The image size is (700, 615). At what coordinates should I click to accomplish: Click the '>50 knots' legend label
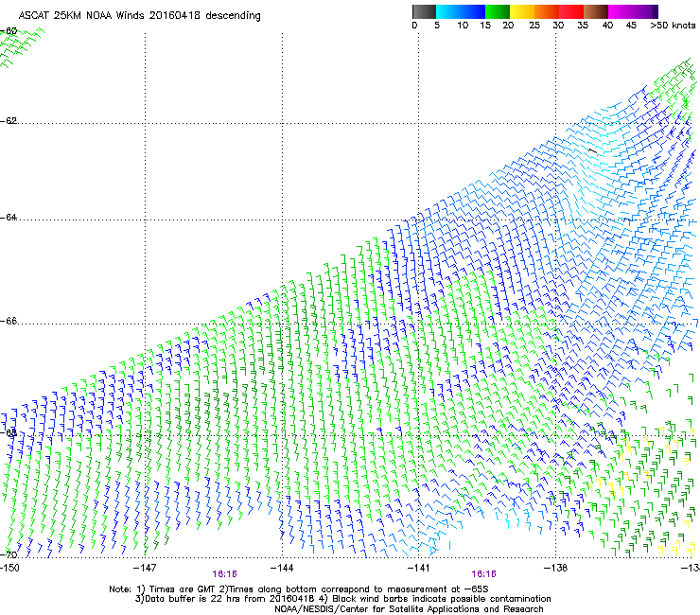pyautogui.click(x=673, y=26)
